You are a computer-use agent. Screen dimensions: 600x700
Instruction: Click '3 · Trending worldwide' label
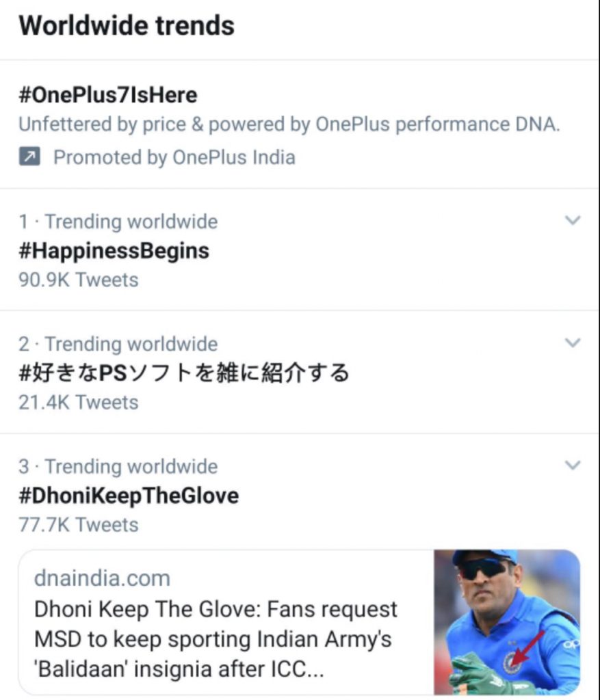click(x=118, y=467)
